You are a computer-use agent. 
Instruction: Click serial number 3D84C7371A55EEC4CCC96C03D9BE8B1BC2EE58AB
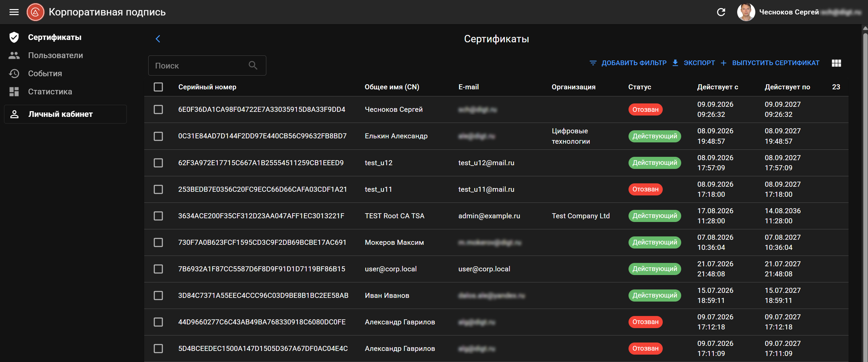(263, 296)
